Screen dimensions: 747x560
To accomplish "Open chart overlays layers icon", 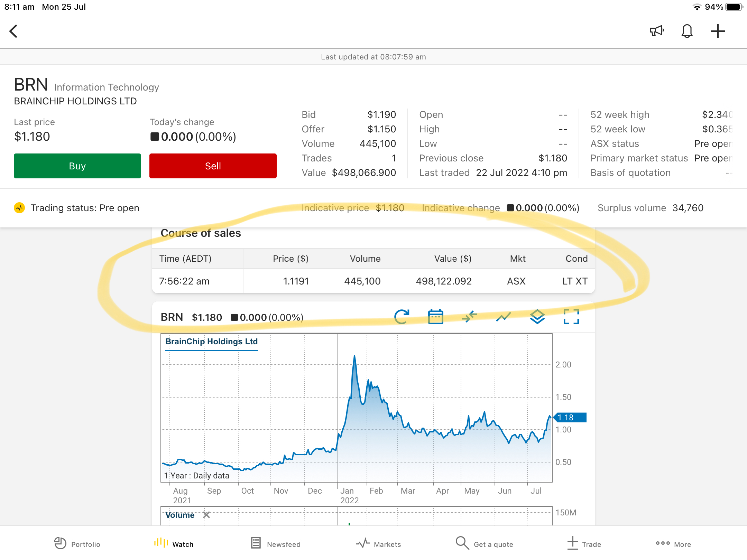I will point(537,317).
